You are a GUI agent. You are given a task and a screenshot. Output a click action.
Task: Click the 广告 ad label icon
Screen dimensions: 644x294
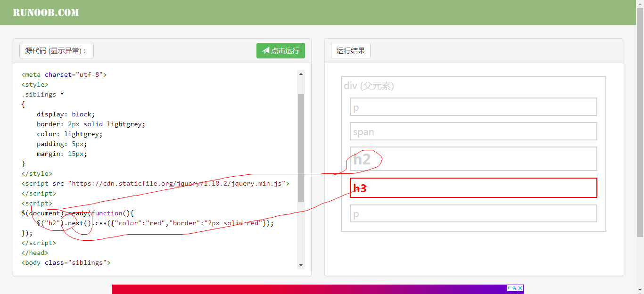[x=512, y=288]
